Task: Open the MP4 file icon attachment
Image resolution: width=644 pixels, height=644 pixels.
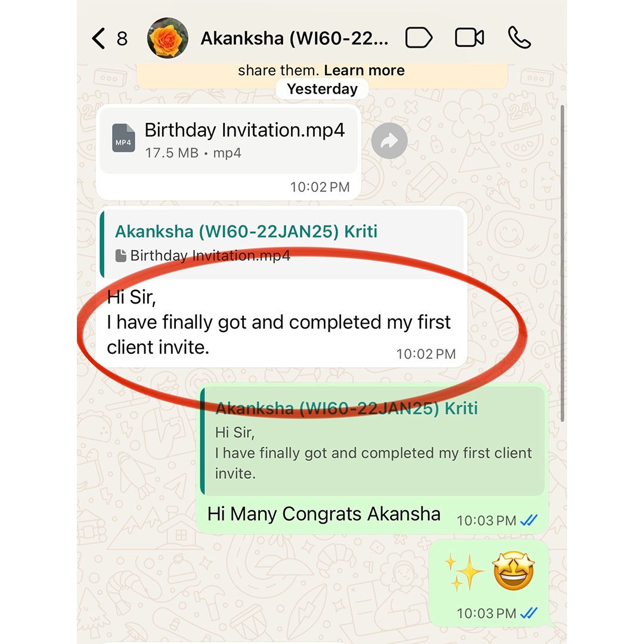Action: tap(123, 138)
